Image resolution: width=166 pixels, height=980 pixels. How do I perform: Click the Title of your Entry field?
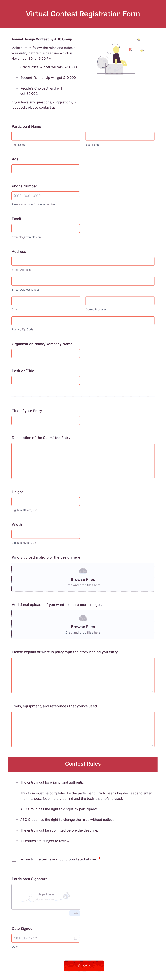46,420
